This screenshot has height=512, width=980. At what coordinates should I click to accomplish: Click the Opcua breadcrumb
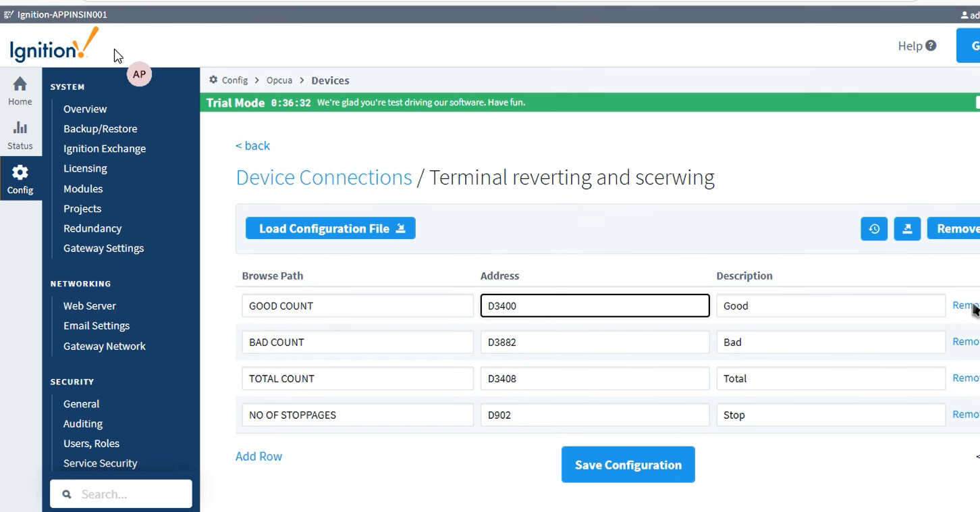pyautogui.click(x=279, y=80)
